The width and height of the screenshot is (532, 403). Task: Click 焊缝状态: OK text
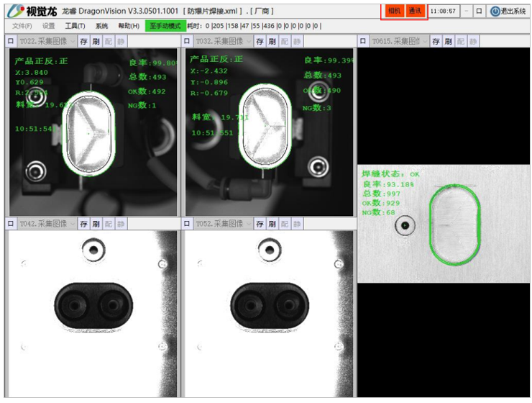(x=390, y=174)
